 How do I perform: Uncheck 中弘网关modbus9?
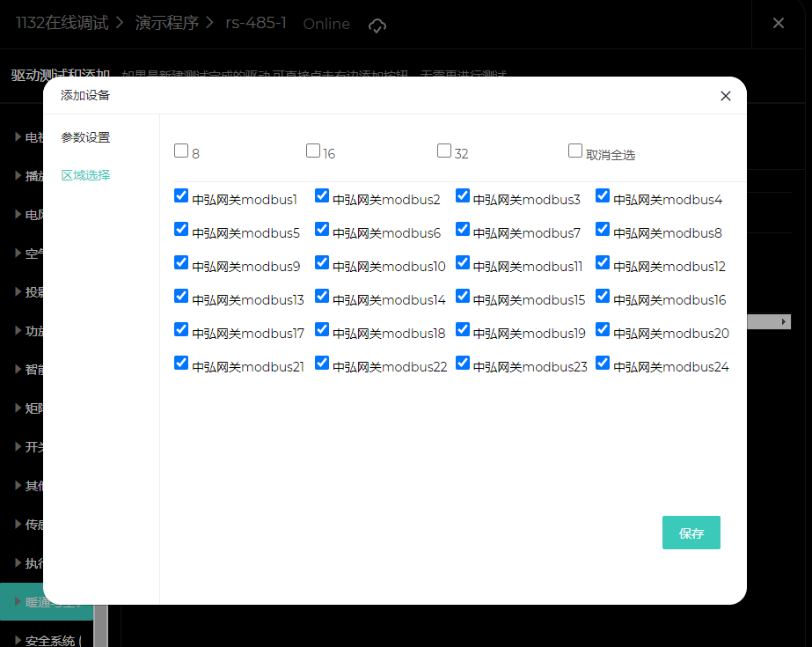pos(181,262)
